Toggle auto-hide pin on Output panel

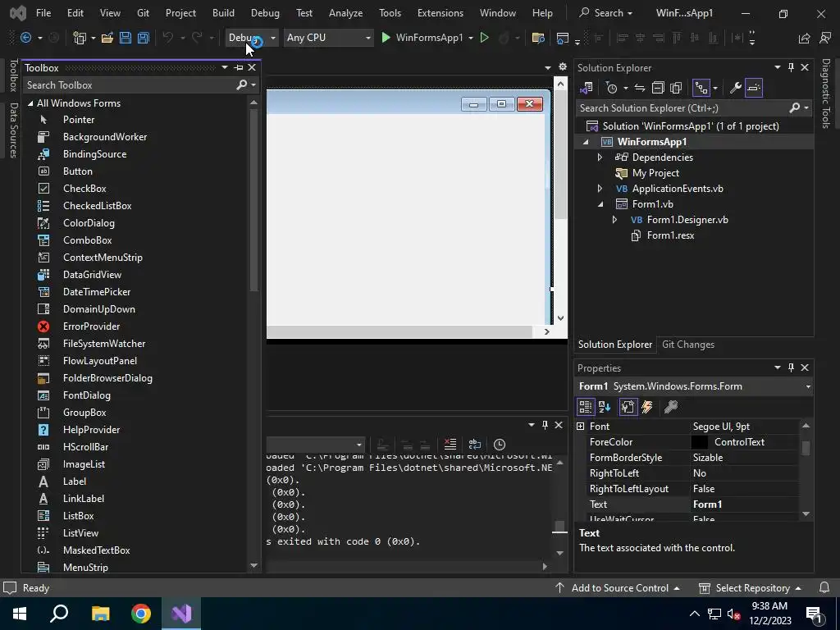(545, 425)
